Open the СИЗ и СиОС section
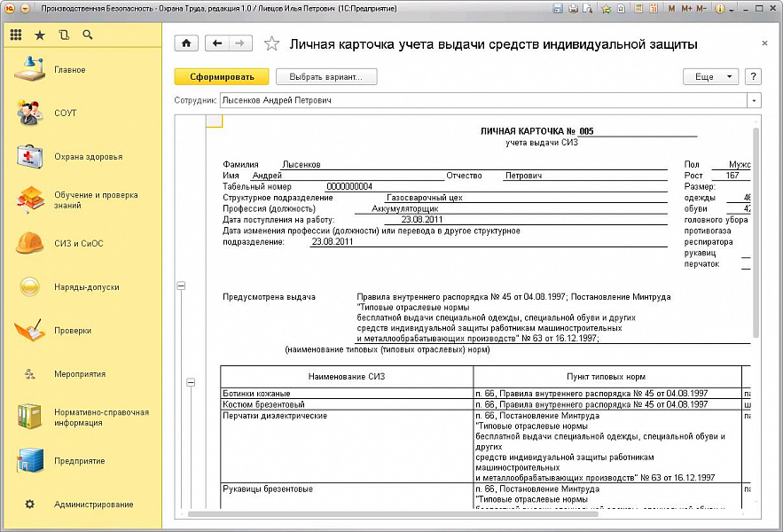783x532 pixels. pos(79,244)
